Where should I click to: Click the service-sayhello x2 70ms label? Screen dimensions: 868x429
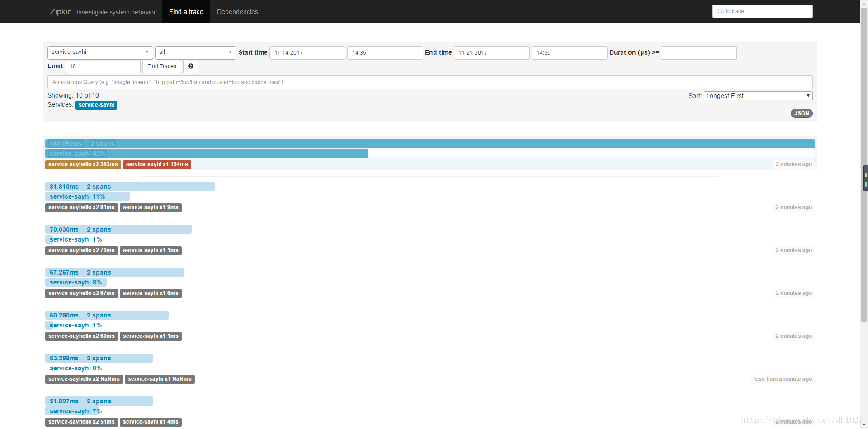81,251
